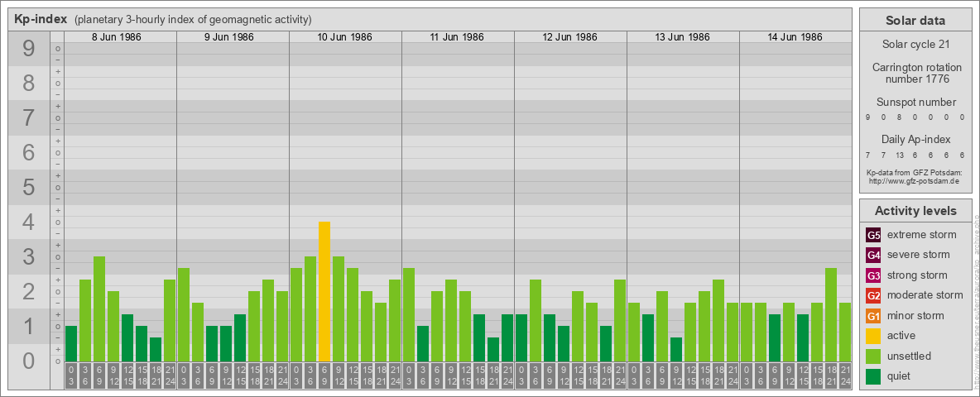This screenshot has height=397, width=980.
Task: Select the yellow 'active' legend swatch
Action: (873, 336)
